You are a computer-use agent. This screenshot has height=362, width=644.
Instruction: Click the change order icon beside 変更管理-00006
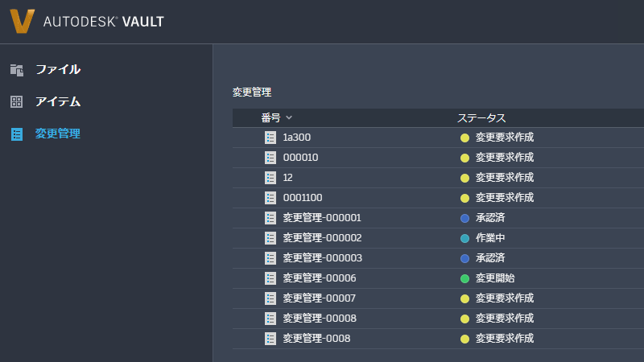pyautogui.click(x=270, y=278)
